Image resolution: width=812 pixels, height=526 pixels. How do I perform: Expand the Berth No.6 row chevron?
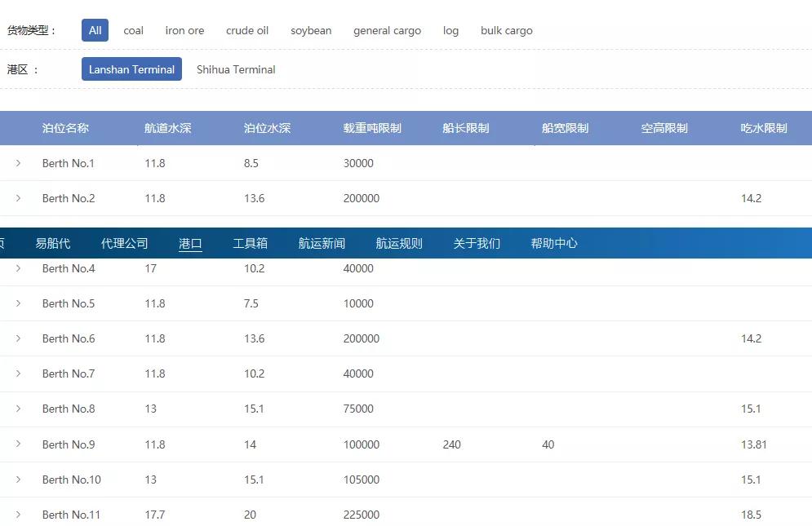tap(18, 338)
